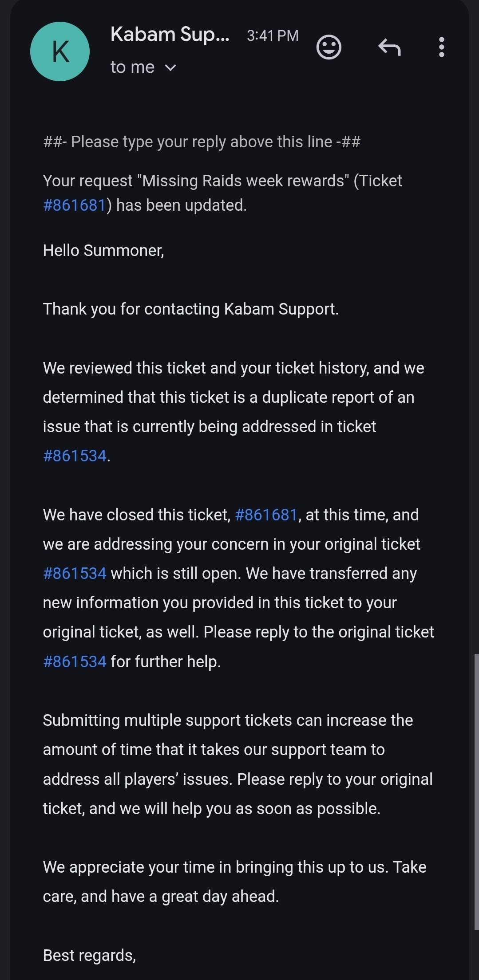Open #861534 link before "for further help"

(75, 661)
